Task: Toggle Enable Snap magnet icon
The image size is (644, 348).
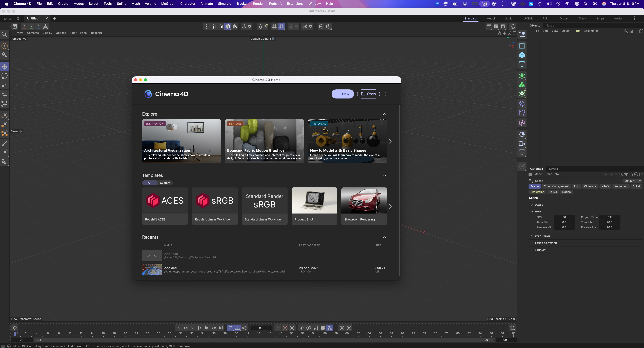Action: pyautogui.click(x=260, y=26)
